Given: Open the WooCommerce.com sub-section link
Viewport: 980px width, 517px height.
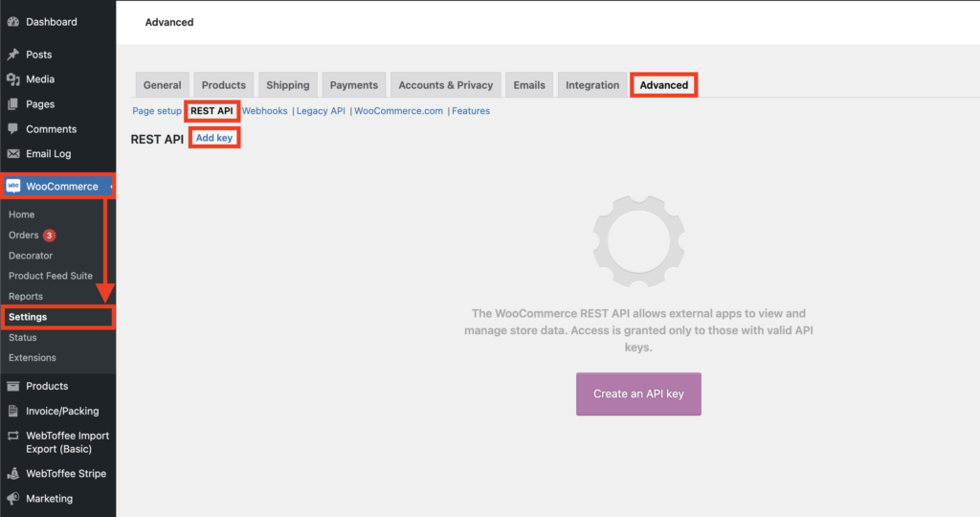Looking at the screenshot, I should pyautogui.click(x=399, y=111).
